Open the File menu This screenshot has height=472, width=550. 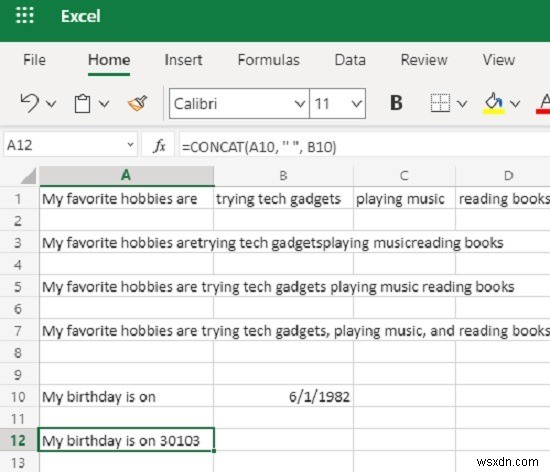coord(34,60)
